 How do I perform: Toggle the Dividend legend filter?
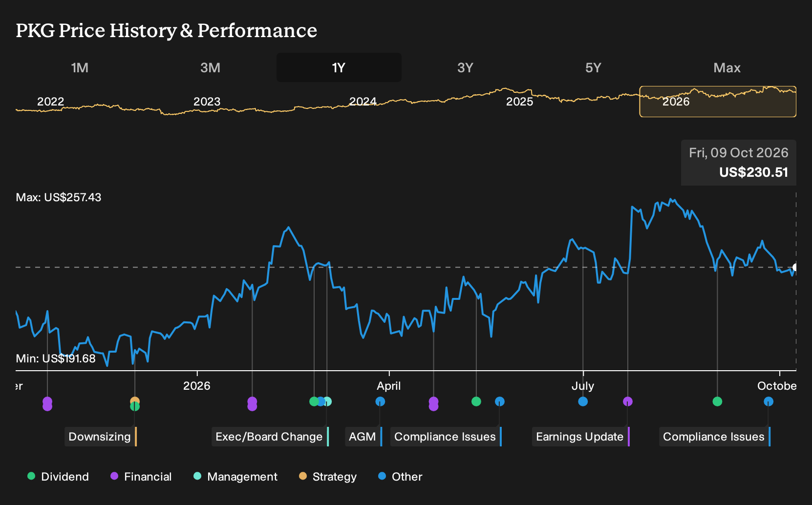pos(58,477)
